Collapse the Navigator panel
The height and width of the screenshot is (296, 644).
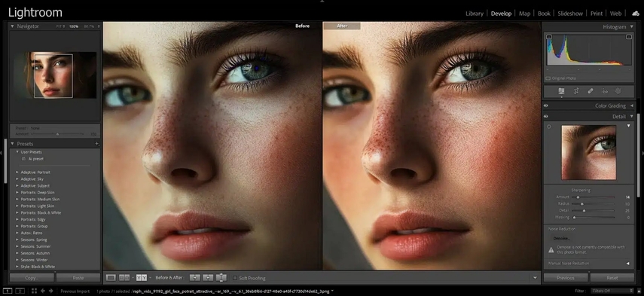click(12, 26)
